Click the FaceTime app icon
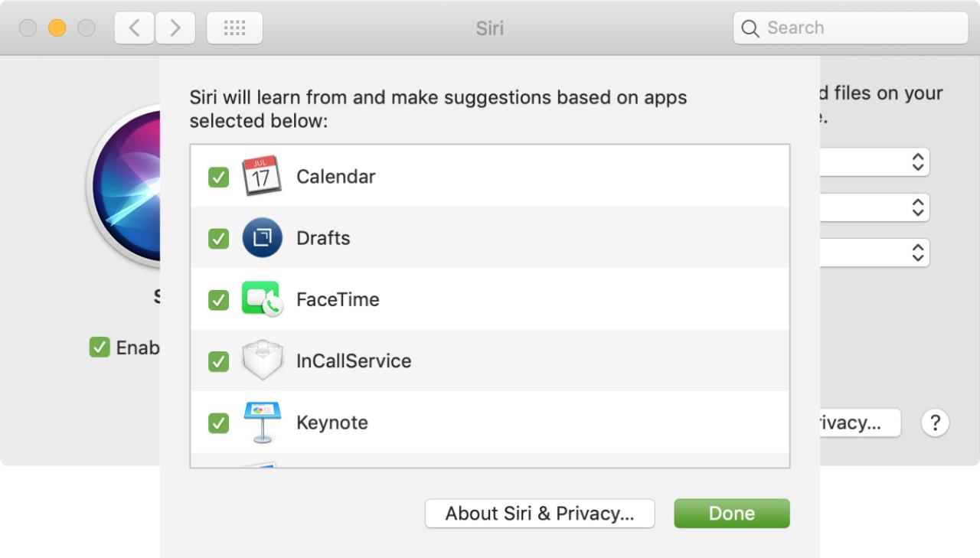 (x=263, y=299)
